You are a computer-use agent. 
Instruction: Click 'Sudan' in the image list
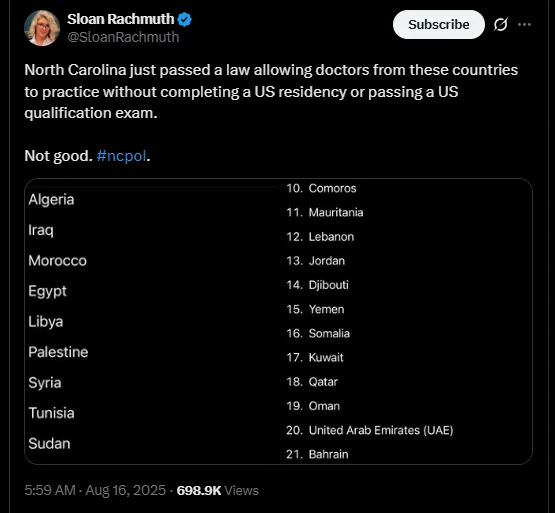click(49, 443)
